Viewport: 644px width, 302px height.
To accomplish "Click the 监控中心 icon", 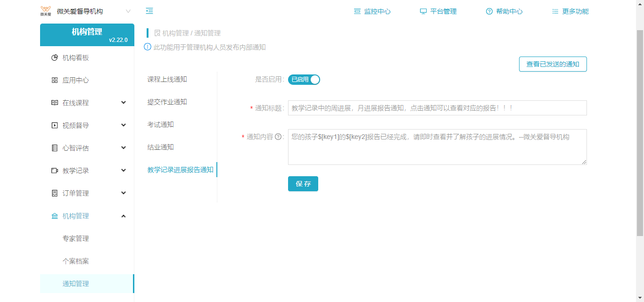I will [357, 11].
